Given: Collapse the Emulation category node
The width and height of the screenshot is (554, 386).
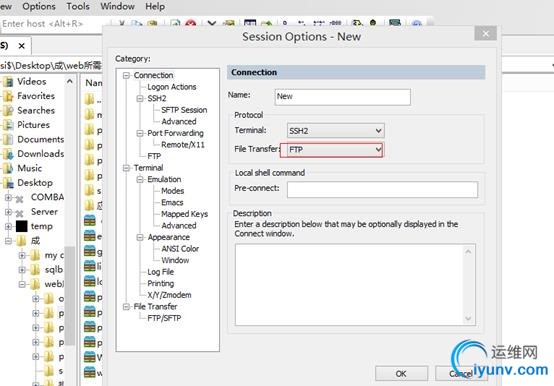Looking at the screenshot, I should coord(140,179).
